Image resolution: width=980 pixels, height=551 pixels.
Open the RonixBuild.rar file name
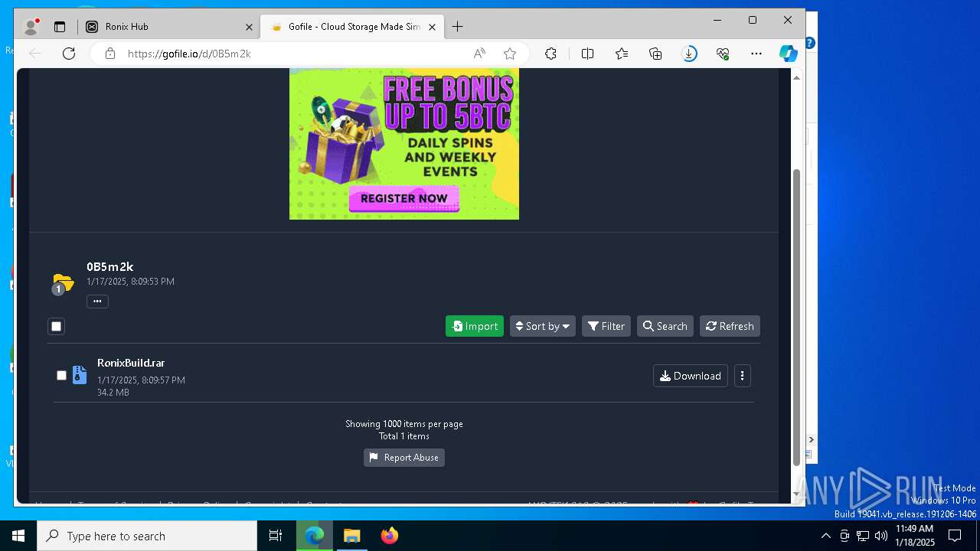click(x=131, y=363)
